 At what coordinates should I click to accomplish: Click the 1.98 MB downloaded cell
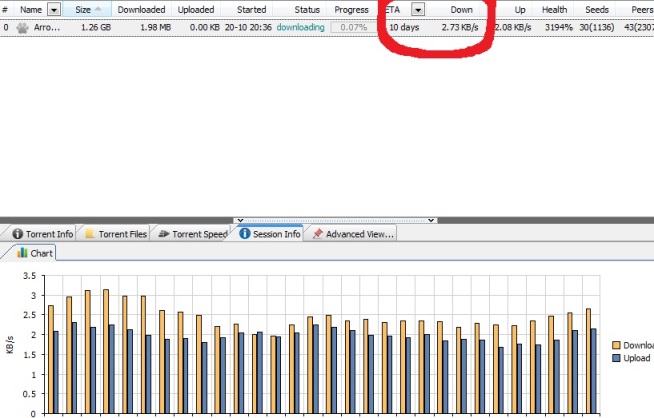(x=155, y=28)
